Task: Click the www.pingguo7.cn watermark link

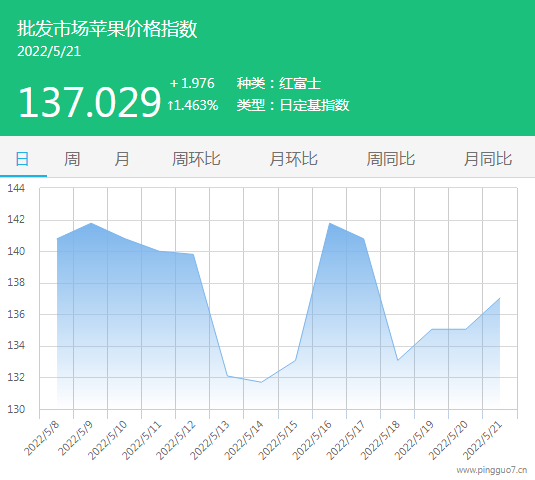Action: (x=492, y=470)
